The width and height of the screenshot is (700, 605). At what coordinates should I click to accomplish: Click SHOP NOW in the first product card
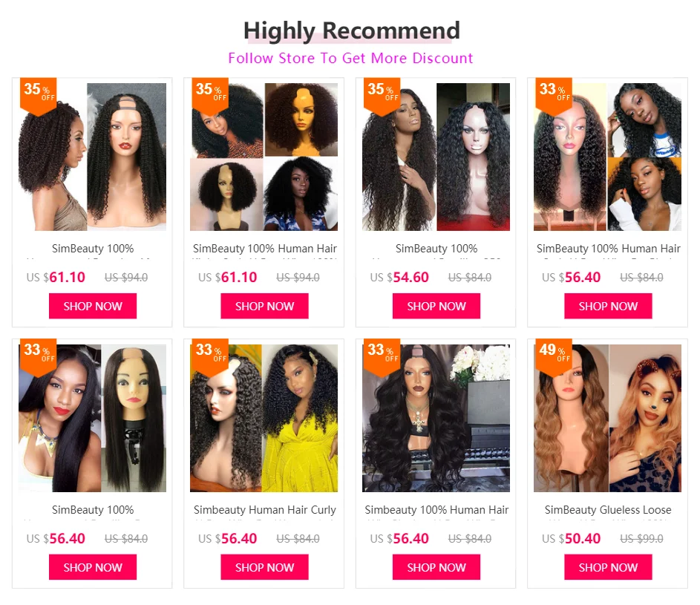(93, 306)
